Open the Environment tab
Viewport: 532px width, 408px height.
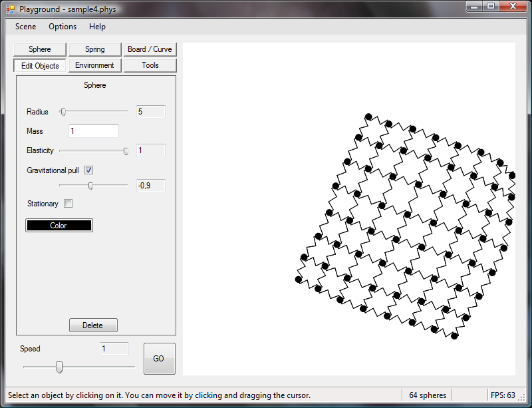94,65
